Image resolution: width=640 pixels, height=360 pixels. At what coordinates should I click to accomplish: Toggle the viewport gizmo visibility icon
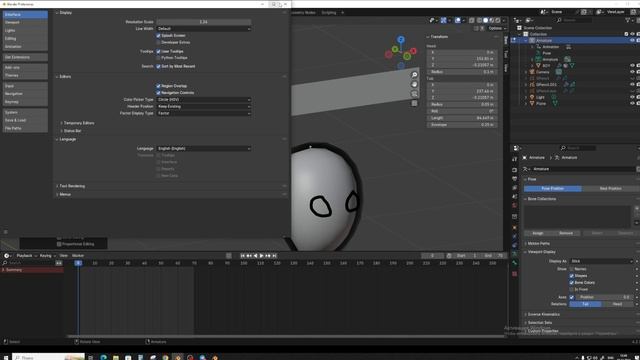[x=444, y=20]
